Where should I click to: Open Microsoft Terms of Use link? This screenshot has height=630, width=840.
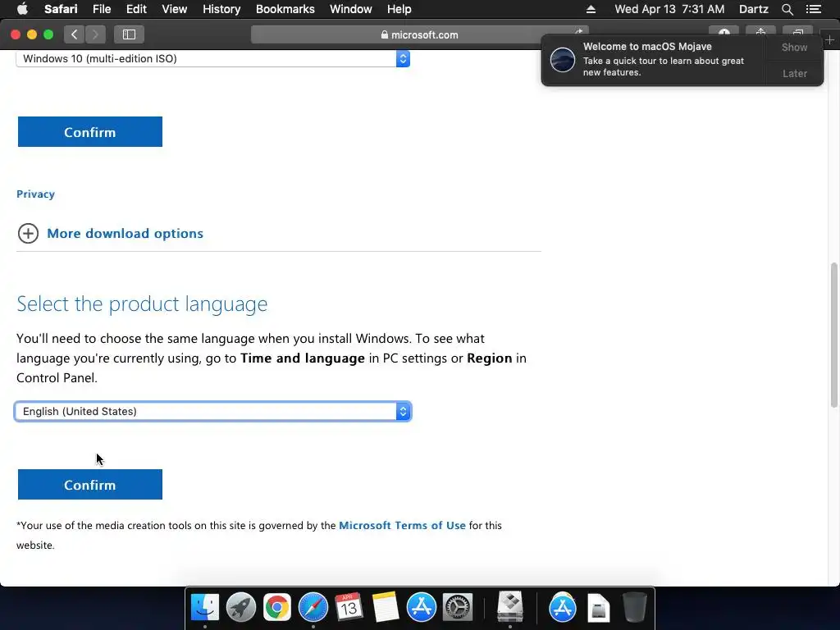[x=402, y=526]
